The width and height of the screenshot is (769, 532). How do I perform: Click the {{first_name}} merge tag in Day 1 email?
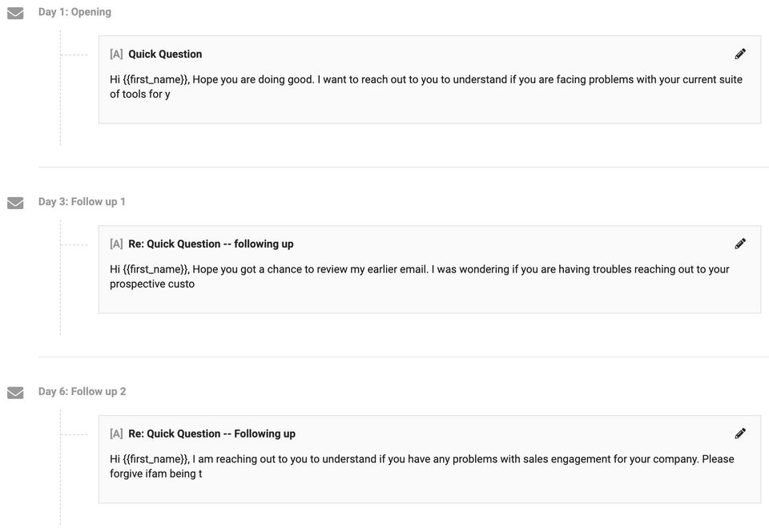[x=156, y=80]
